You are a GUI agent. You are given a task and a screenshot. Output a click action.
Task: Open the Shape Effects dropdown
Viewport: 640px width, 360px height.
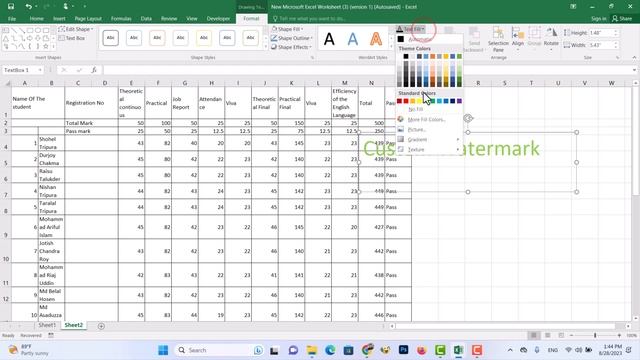[291, 47]
